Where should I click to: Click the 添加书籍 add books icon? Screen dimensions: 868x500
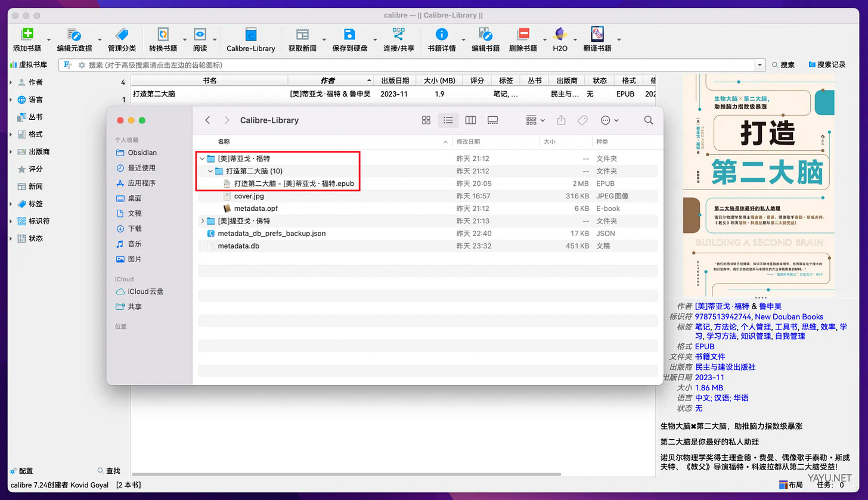pos(27,34)
